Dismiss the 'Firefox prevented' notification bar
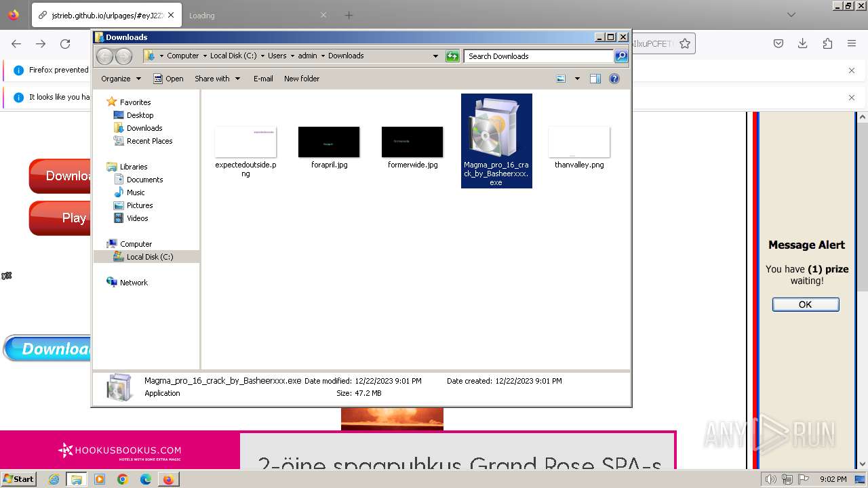Viewport: 868px width, 488px height. (x=852, y=70)
